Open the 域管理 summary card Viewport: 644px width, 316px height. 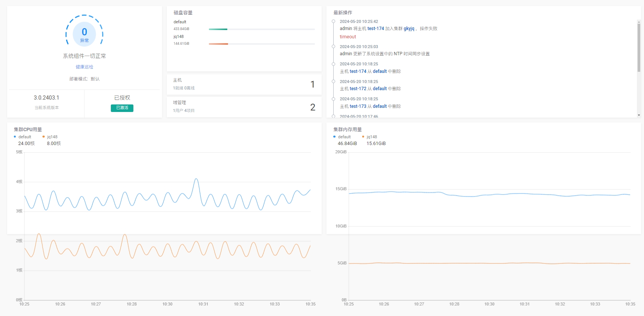click(x=244, y=107)
